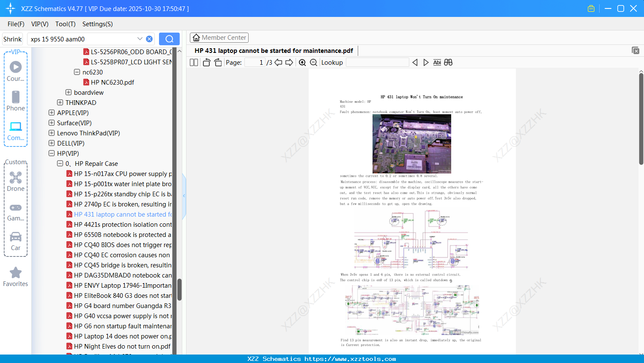Close the PDF tab panel icon

636,50
